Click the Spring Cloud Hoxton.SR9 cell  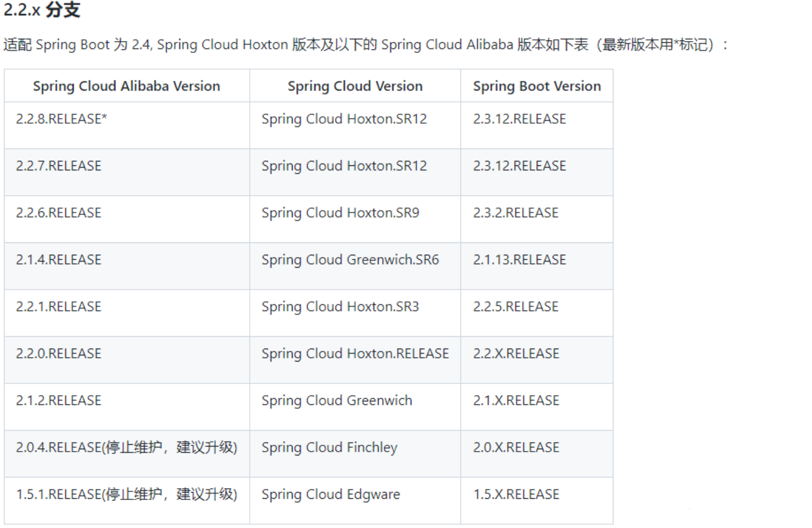tap(340, 213)
